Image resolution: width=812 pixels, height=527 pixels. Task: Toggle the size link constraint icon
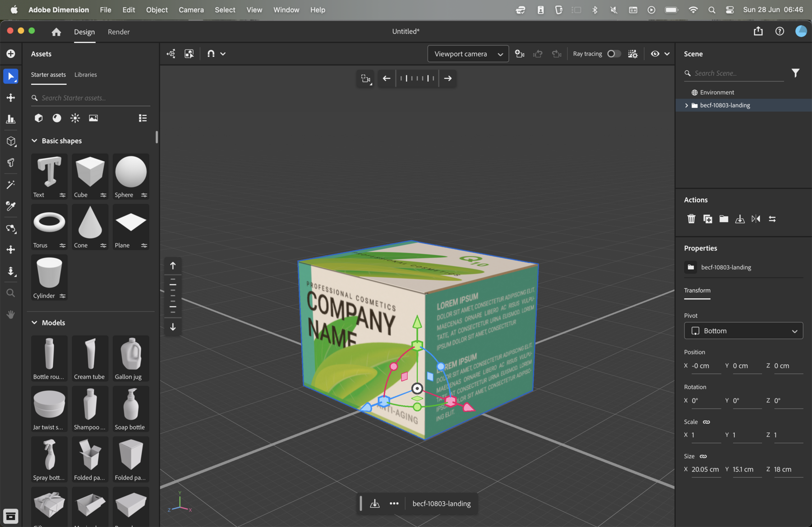click(x=703, y=456)
